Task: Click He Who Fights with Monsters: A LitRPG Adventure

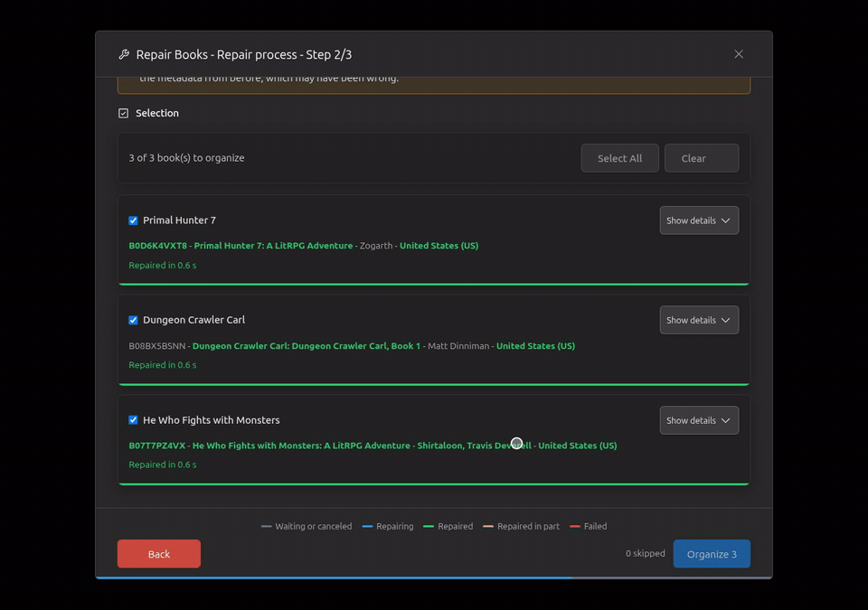Action: pyautogui.click(x=301, y=446)
